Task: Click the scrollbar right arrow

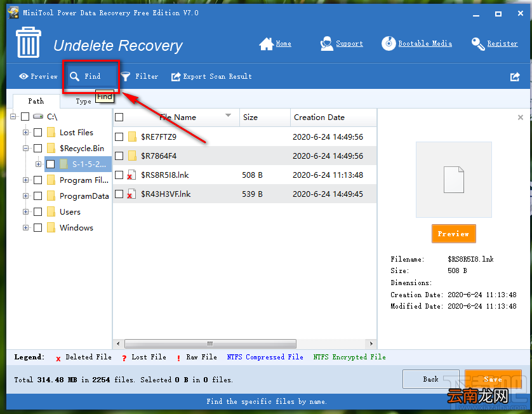Action: [x=371, y=344]
